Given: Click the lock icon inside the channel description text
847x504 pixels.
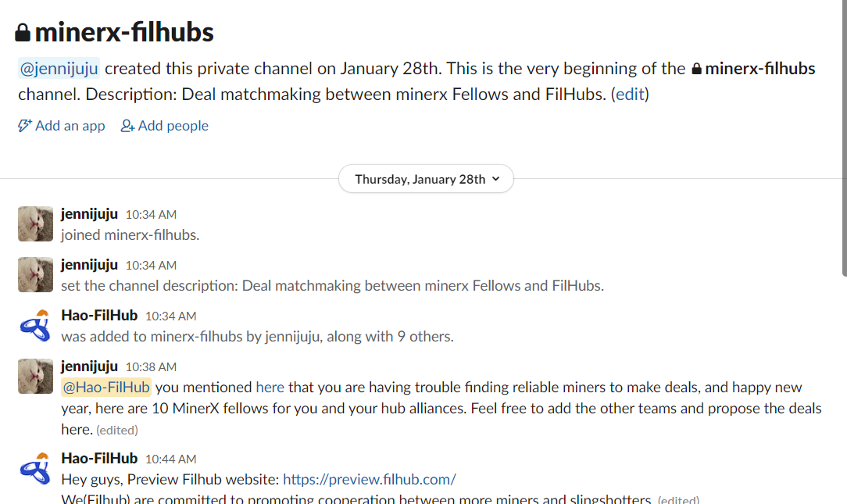Looking at the screenshot, I should pyautogui.click(x=695, y=68).
